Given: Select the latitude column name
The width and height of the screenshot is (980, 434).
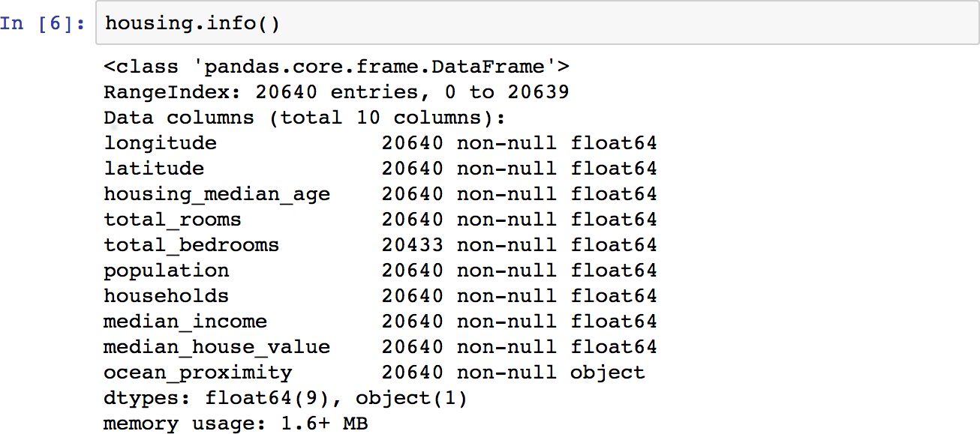Looking at the screenshot, I should [x=154, y=169].
